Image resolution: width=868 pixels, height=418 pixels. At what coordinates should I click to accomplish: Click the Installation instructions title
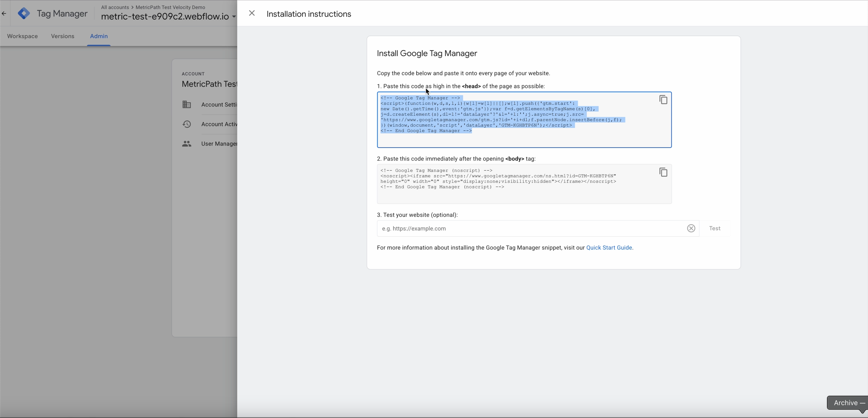coord(309,14)
